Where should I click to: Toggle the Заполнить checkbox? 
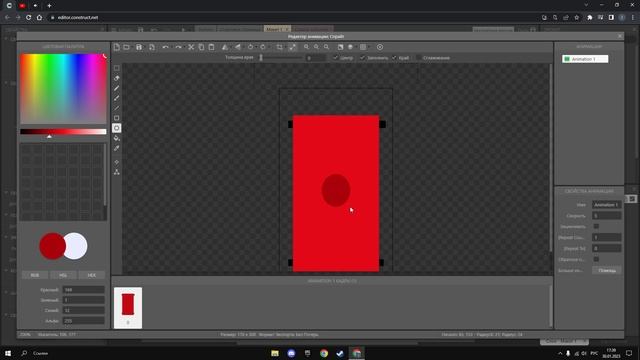click(x=362, y=58)
